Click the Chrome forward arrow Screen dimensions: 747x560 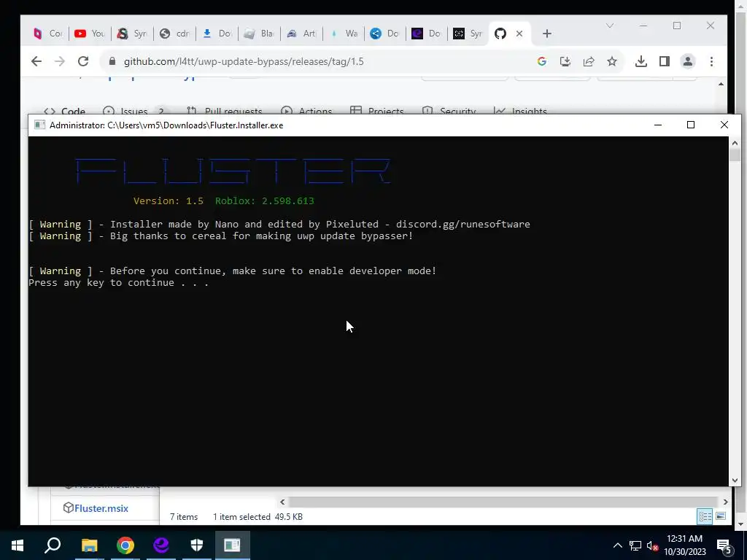tap(60, 61)
